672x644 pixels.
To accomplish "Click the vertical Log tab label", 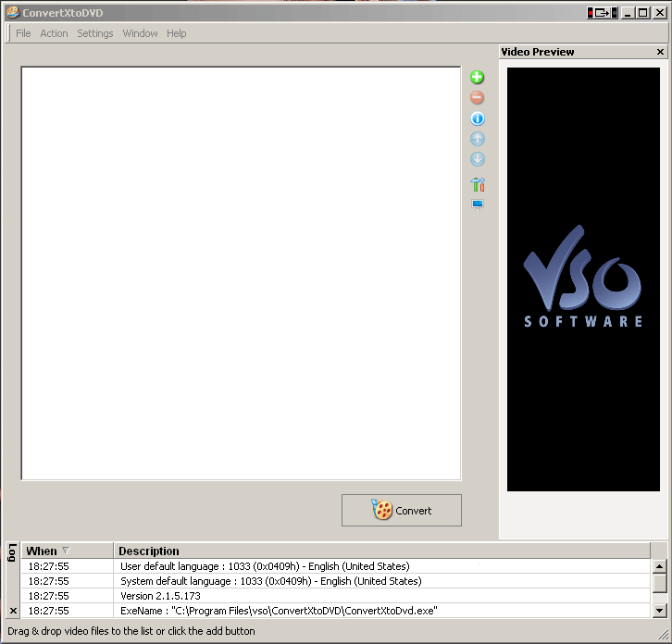I will [x=12, y=552].
